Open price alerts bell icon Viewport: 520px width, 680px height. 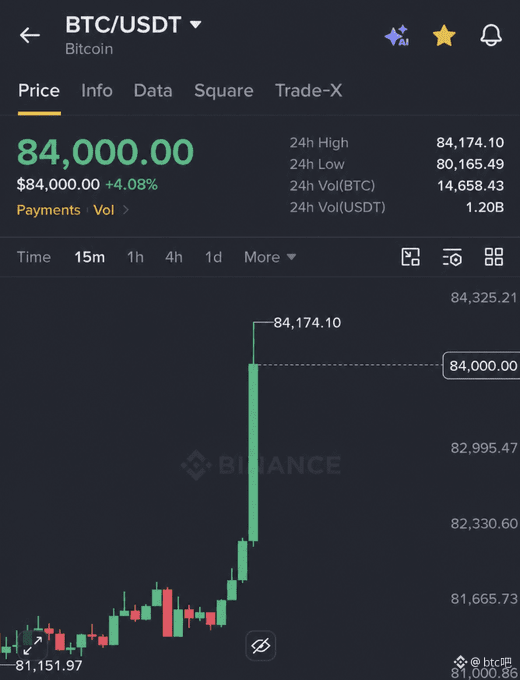click(x=491, y=35)
